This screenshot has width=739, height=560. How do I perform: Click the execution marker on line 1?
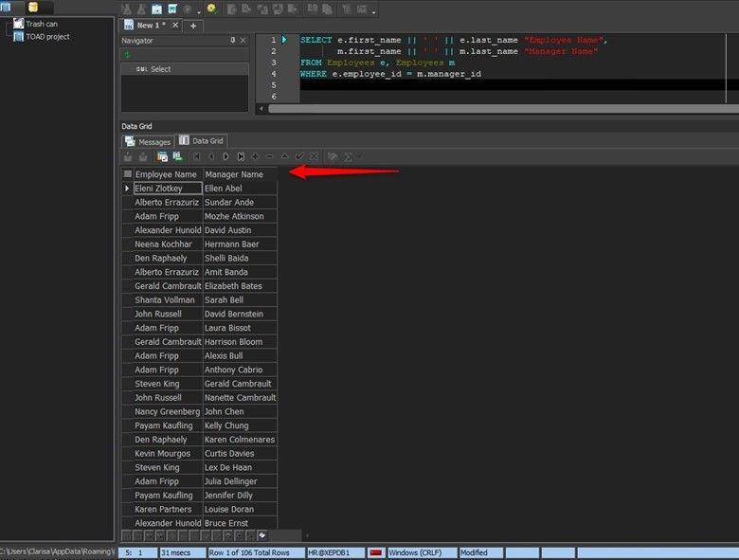[284, 40]
